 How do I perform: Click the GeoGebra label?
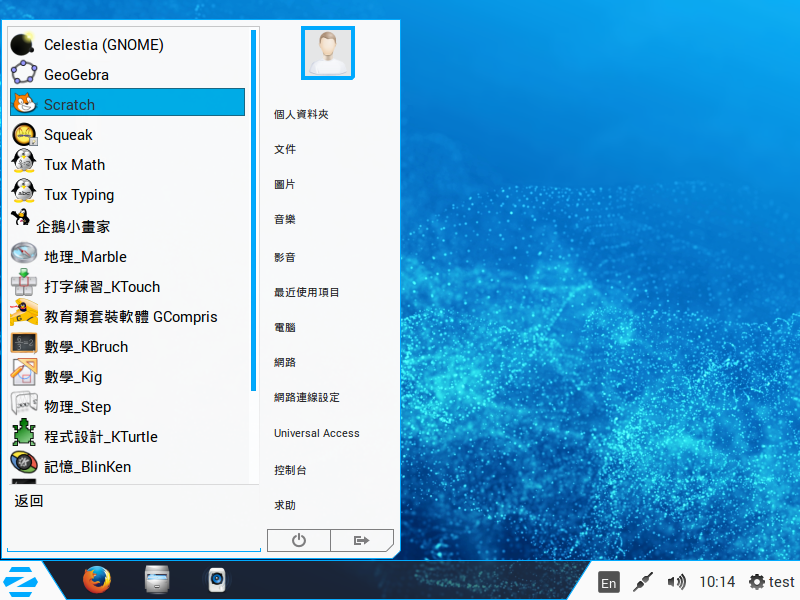[x=76, y=75]
